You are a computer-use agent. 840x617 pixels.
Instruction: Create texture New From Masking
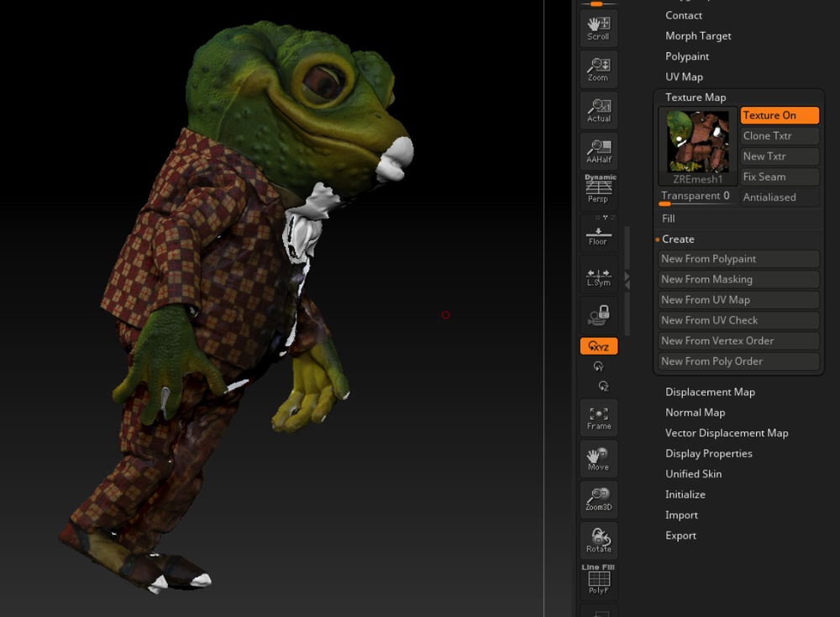(x=738, y=279)
